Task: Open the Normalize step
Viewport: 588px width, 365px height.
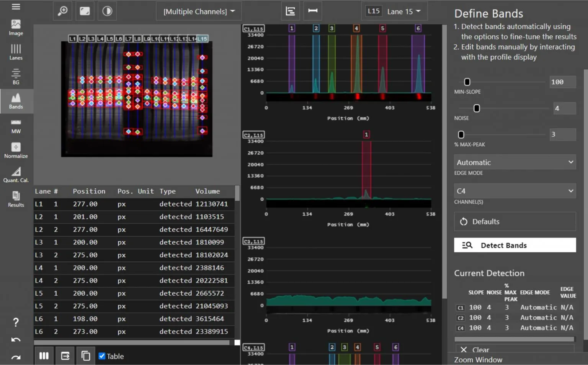Action: point(16,151)
